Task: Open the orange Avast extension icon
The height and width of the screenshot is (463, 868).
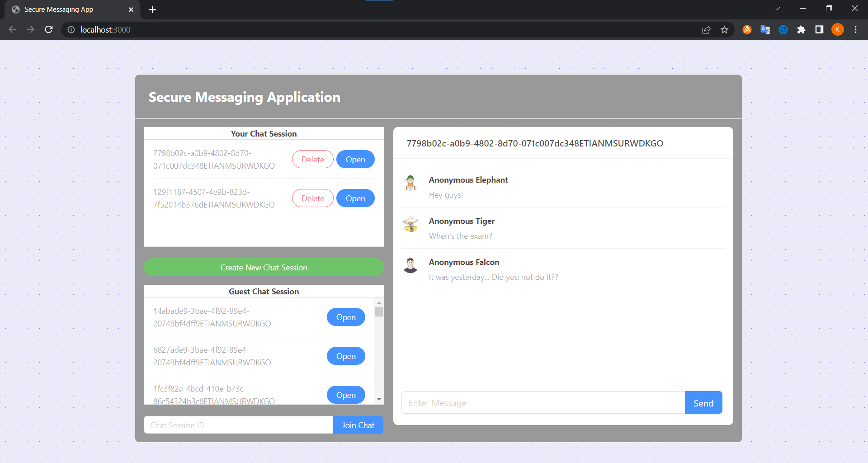Action: (x=747, y=30)
